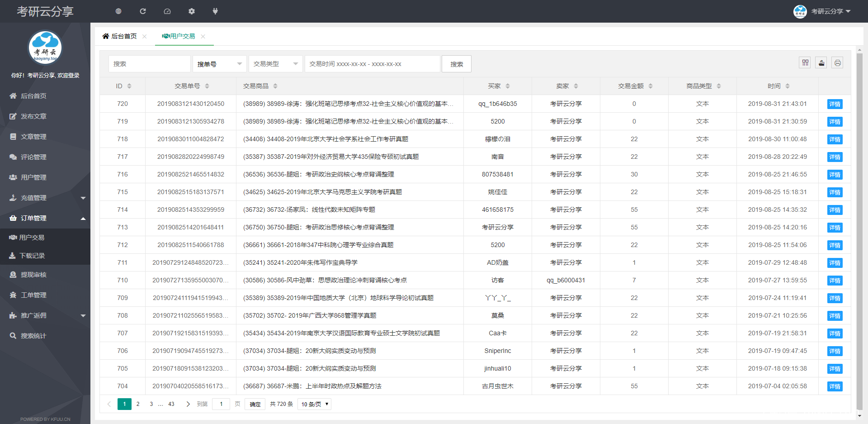868x424 pixels.
Task: Open the dashboard speedometer icon
Action: (x=167, y=11)
